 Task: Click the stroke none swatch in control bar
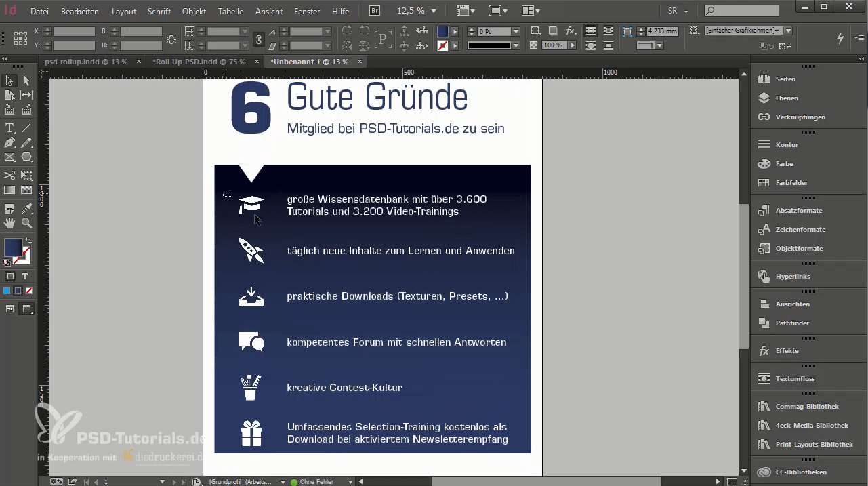pyautogui.click(x=442, y=45)
